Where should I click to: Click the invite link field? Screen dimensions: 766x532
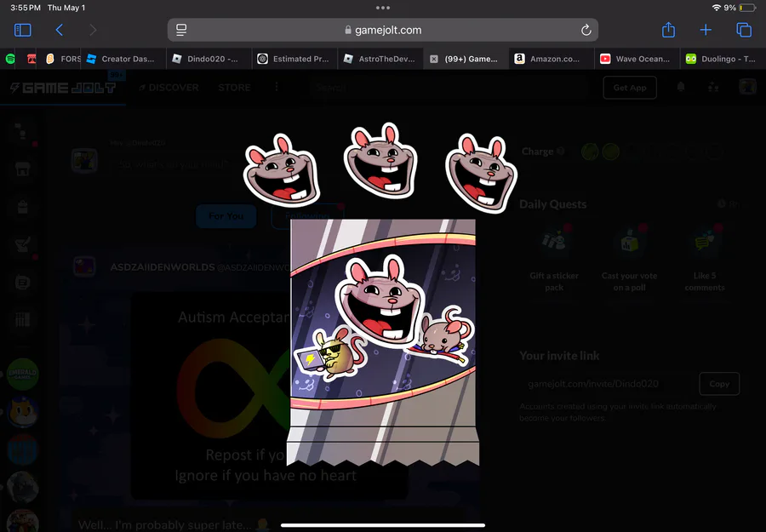tap(606, 384)
